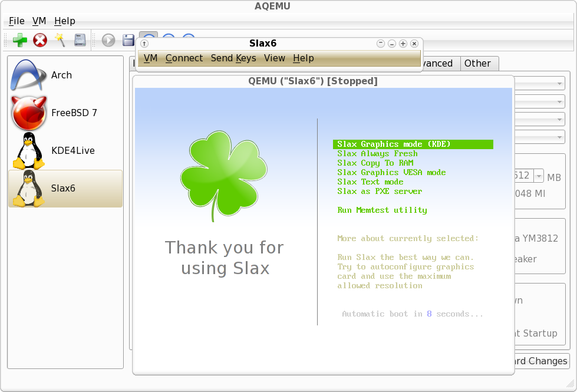Click the AQEMU main window title

[272, 6]
